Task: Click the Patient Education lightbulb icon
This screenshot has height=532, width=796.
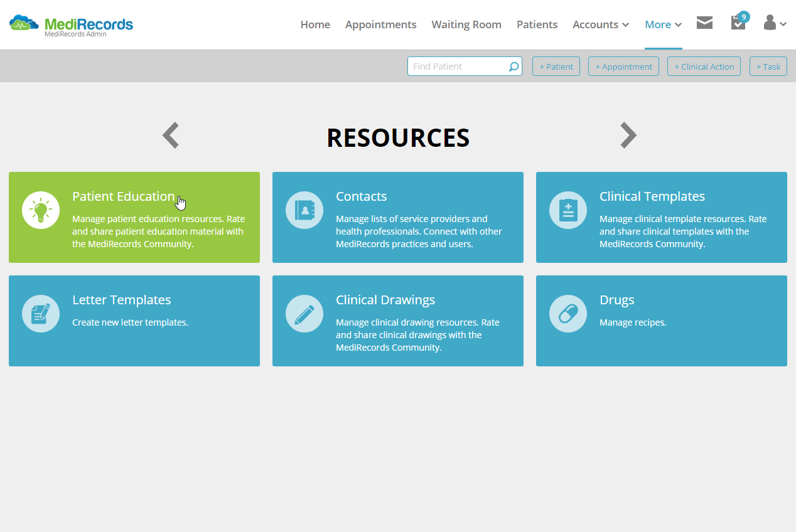Action: click(41, 210)
